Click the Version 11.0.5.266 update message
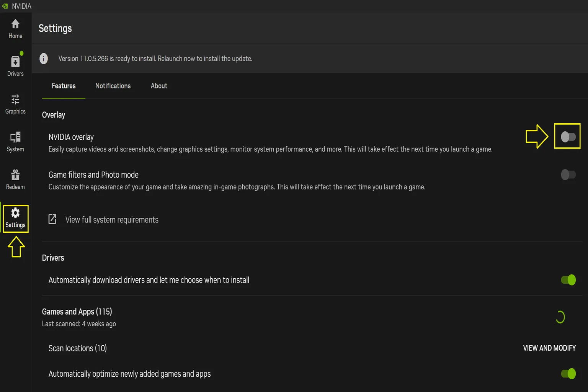The height and width of the screenshot is (392, 588). click(155, 59)
